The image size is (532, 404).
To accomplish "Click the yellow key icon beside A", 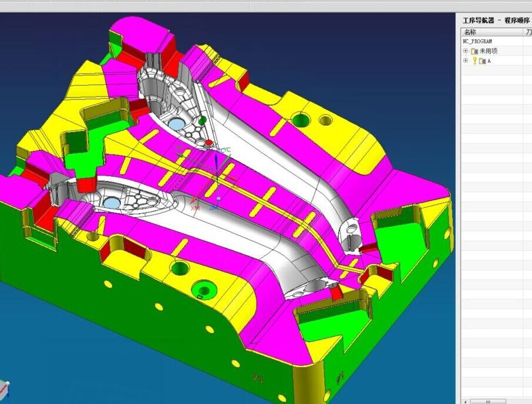I will 474,60.
